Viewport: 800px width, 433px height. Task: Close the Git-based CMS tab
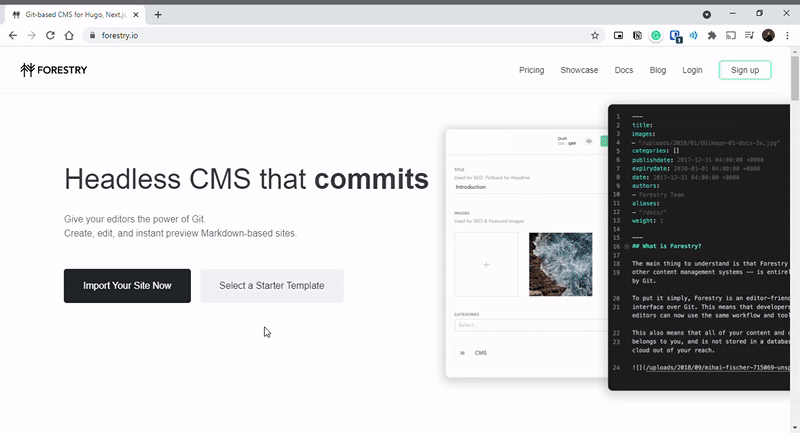[136, 15]
